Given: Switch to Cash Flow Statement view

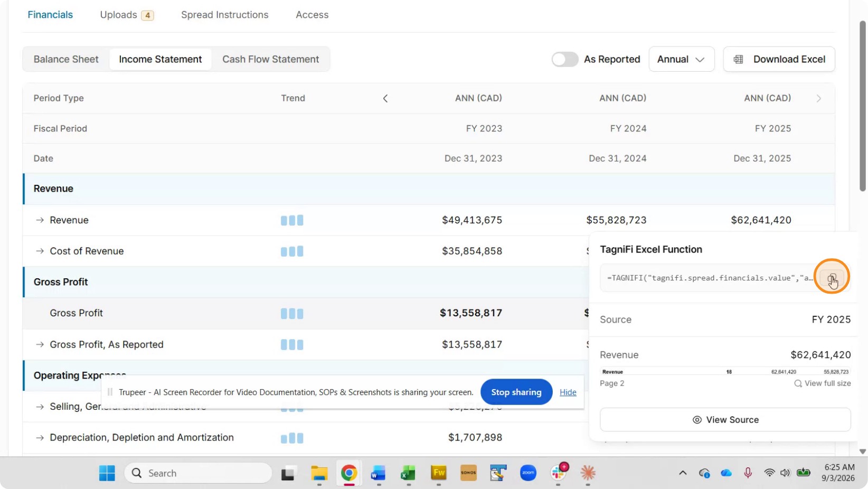Looking at the screenshot, I should tap(270, 59).
